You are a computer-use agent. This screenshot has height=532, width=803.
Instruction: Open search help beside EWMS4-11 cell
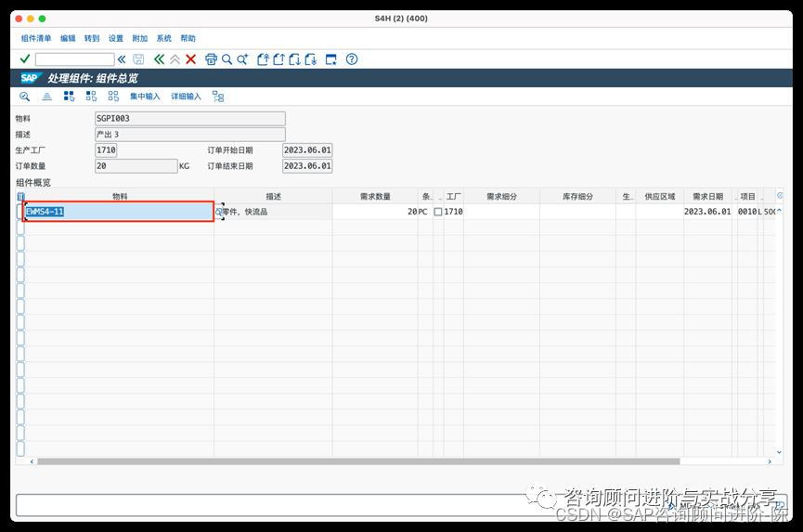219,212
